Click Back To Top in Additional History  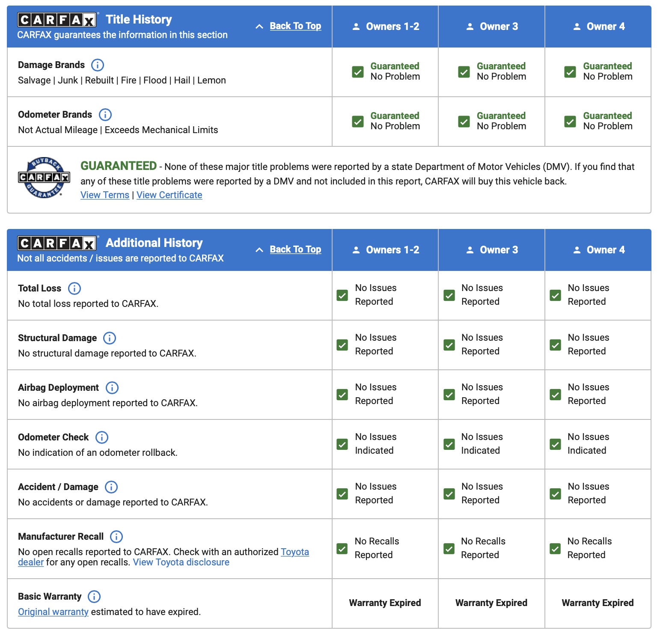[x=295, y=250]
